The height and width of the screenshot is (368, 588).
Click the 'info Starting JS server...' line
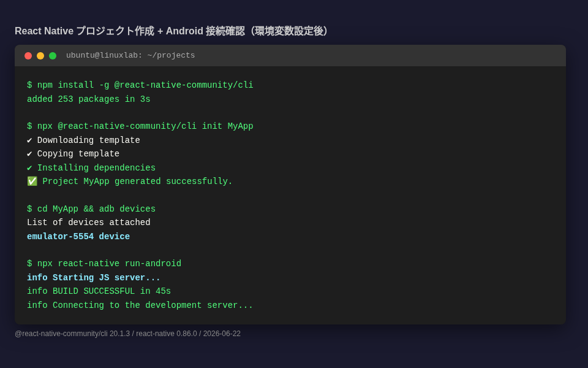click(94, 277)
